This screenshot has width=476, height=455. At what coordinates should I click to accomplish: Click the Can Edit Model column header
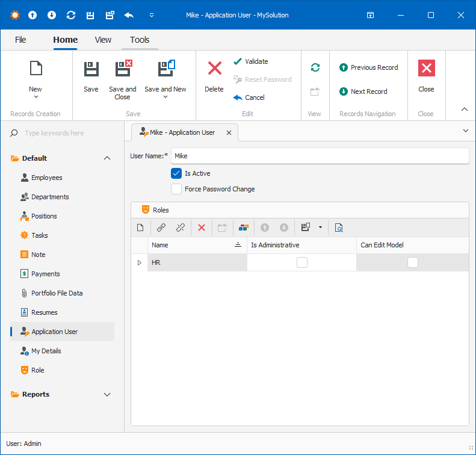pos(413,245)
